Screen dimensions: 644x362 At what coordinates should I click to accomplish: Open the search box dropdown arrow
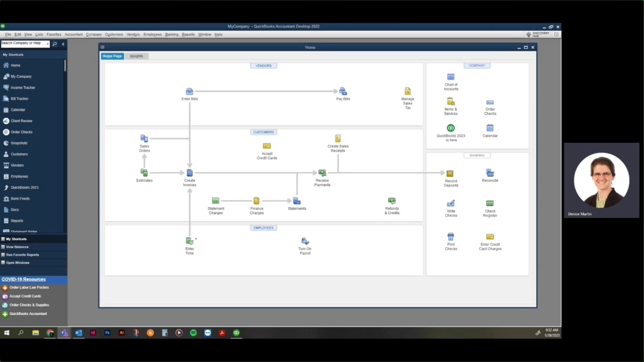click(48, 44)
